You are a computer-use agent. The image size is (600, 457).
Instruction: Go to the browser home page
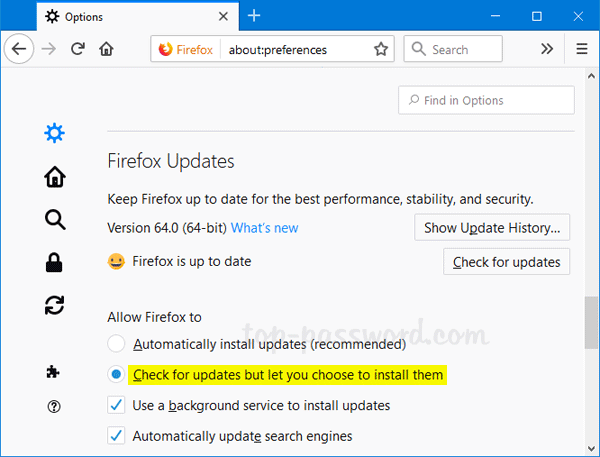point(107,49)
